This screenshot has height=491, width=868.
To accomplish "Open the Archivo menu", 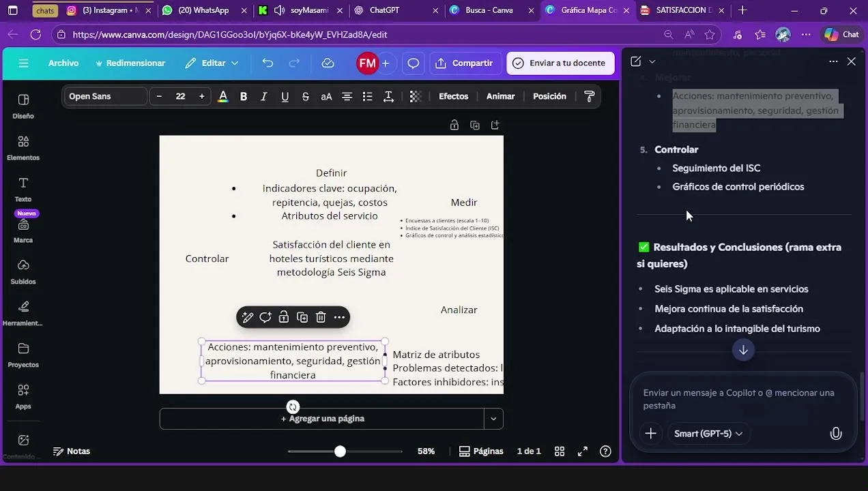I will click(x=63, y=63).
